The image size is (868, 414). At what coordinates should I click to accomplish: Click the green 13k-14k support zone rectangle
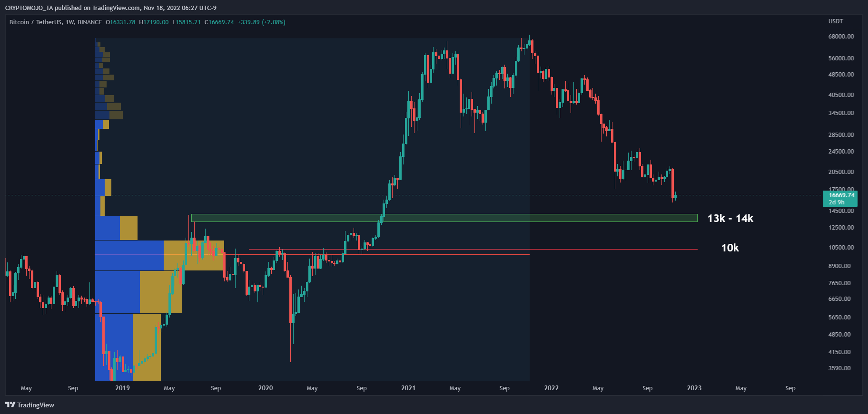pos(444,218)
